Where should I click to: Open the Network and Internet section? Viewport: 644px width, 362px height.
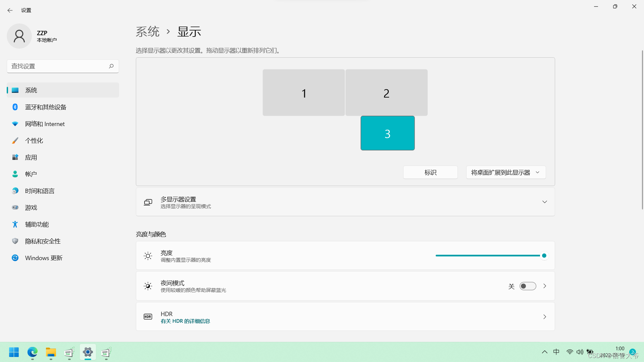[45, 124]
